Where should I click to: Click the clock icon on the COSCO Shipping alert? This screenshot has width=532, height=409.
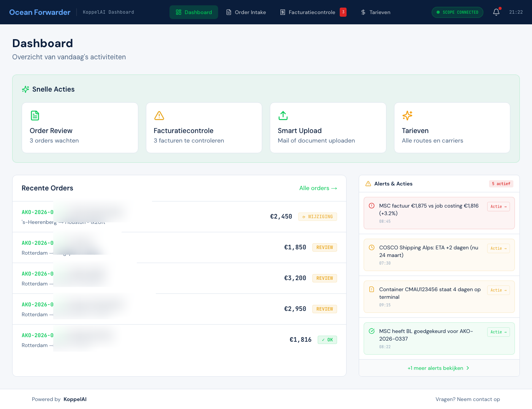click(x=372, y=247)
